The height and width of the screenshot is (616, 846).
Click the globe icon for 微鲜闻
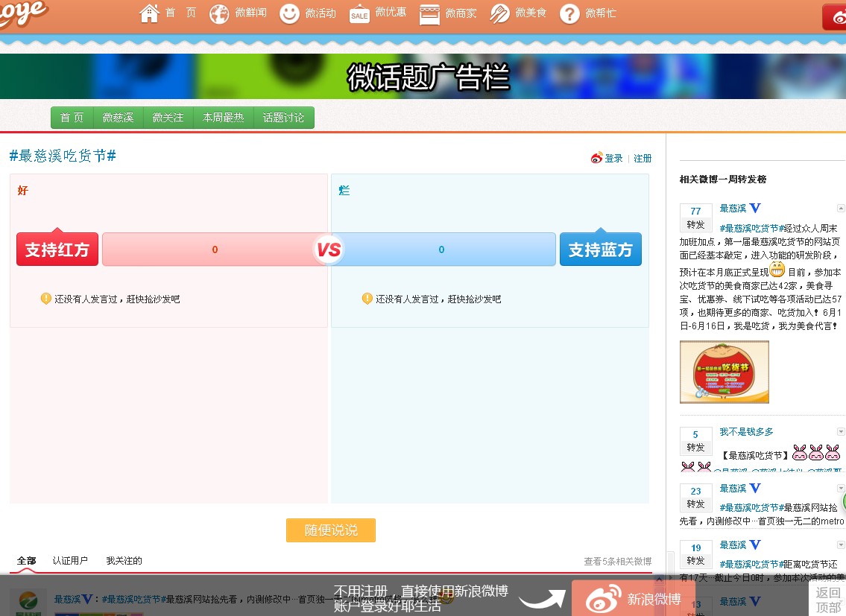(219, 13)
